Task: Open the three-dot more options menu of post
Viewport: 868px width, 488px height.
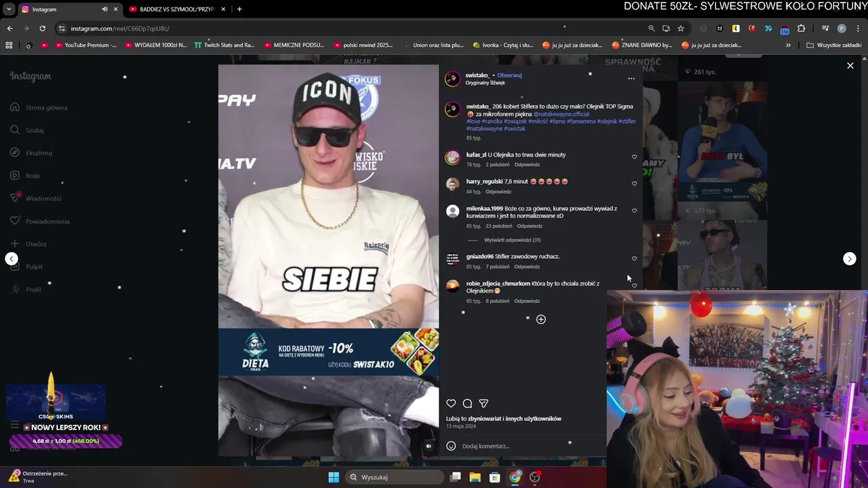Action: click(631, 79)
